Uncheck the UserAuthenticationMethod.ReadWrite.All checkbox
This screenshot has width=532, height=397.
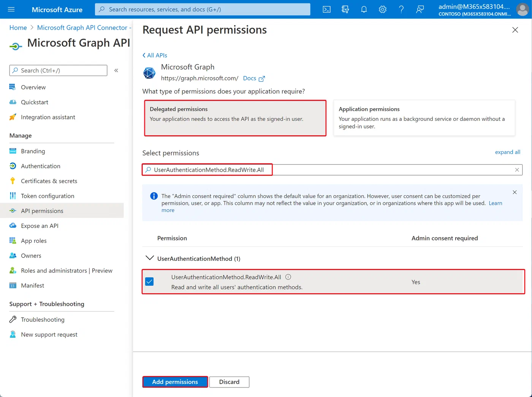(149, 282)
